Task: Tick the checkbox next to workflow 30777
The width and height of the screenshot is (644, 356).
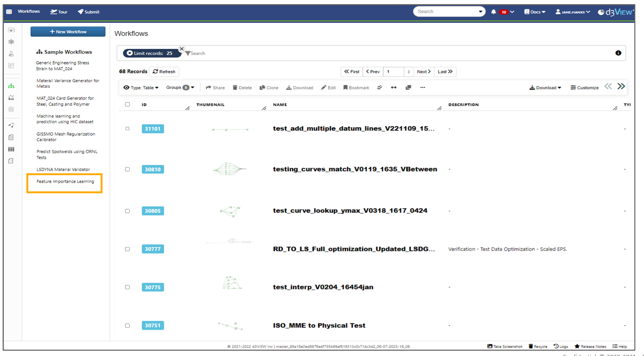Action: pyautogui.click(x=127, y=249)
